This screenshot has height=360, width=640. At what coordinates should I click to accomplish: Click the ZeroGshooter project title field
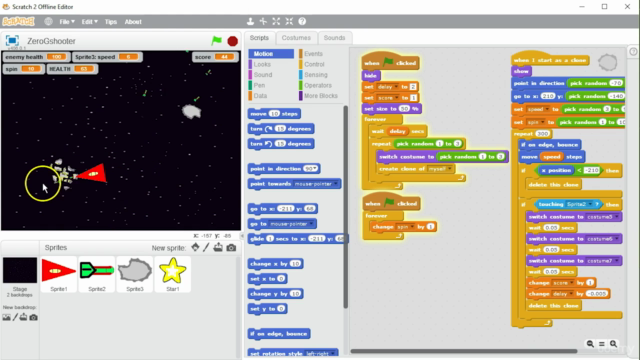tap(51, 41)
